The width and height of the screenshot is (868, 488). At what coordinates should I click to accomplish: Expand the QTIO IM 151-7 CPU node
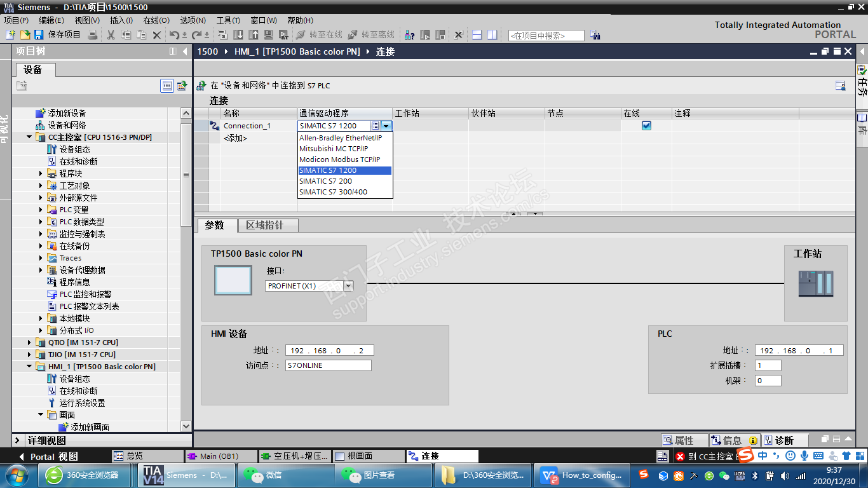point(29,342)
